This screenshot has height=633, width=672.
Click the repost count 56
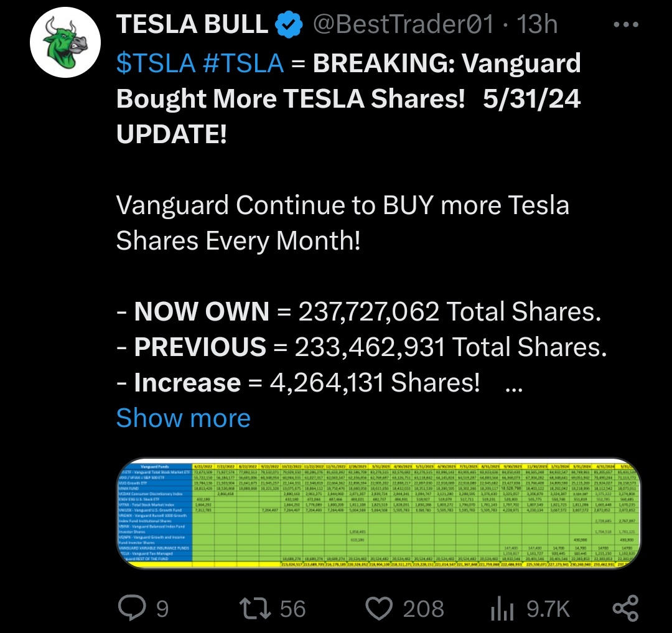tap(292, 609)
